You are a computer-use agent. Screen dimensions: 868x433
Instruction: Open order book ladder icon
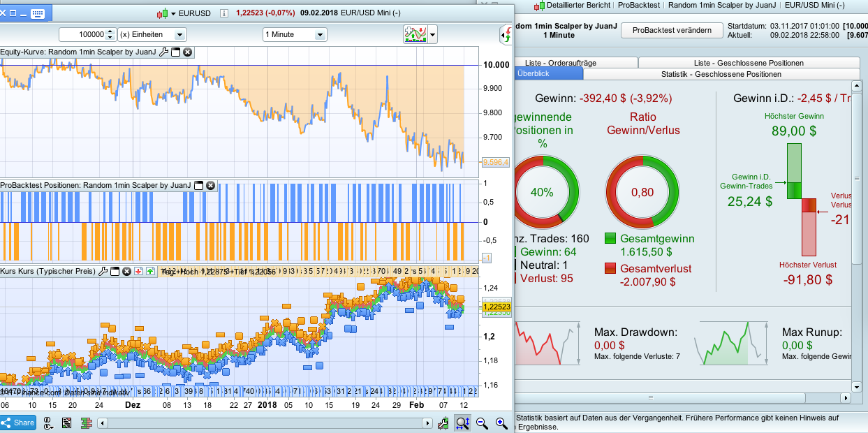point(87,423)
